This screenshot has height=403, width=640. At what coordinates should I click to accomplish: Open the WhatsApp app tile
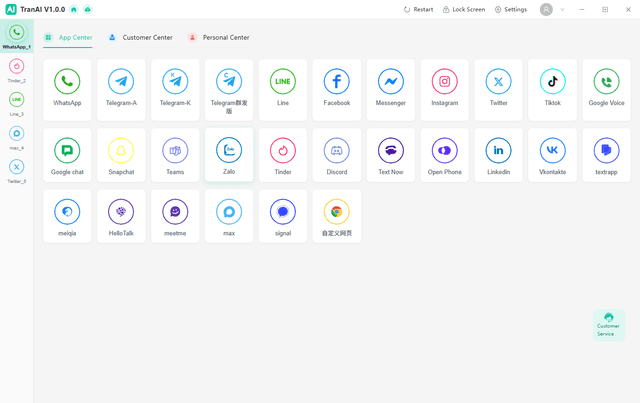click(67, 90)
